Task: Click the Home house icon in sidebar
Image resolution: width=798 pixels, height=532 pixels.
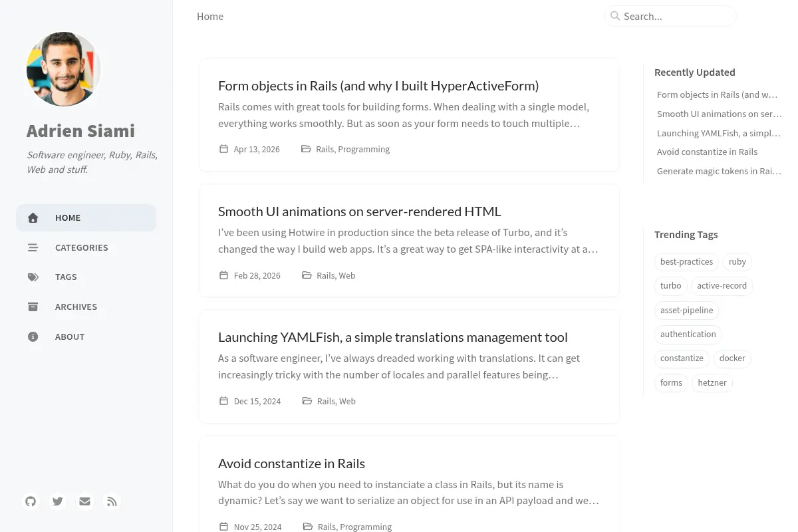Action: (x=33, y=218)
